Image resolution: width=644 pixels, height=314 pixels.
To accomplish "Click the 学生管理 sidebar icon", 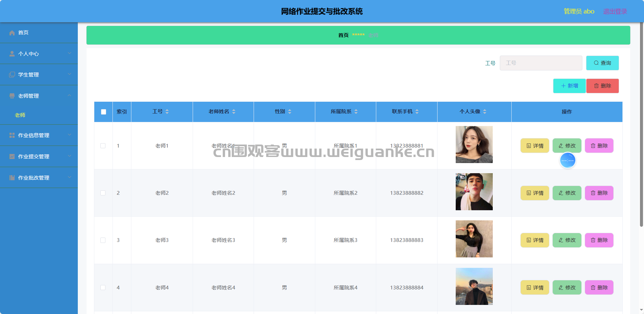I will click(x=12, y=75).
